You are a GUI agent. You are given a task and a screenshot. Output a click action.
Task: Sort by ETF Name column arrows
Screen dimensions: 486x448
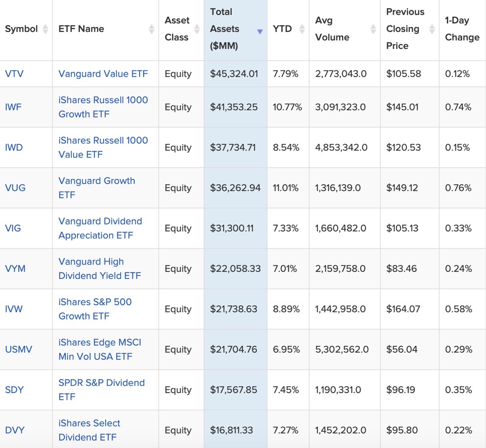152,29
